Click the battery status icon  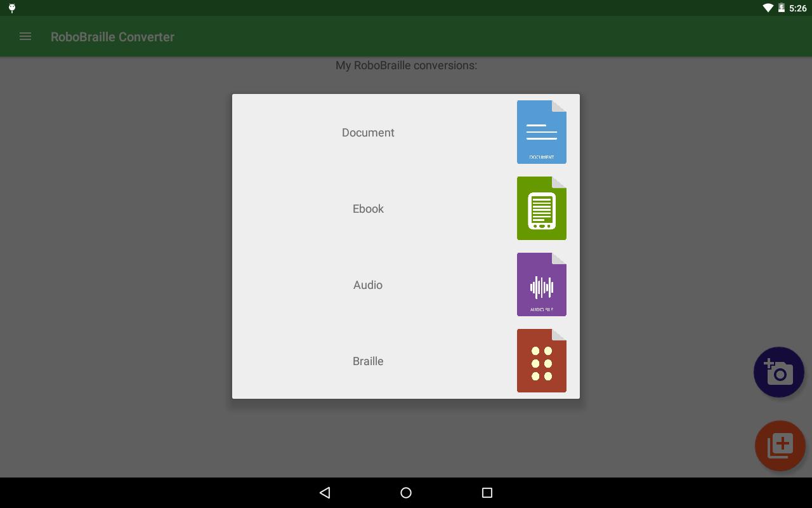point(781,8)
